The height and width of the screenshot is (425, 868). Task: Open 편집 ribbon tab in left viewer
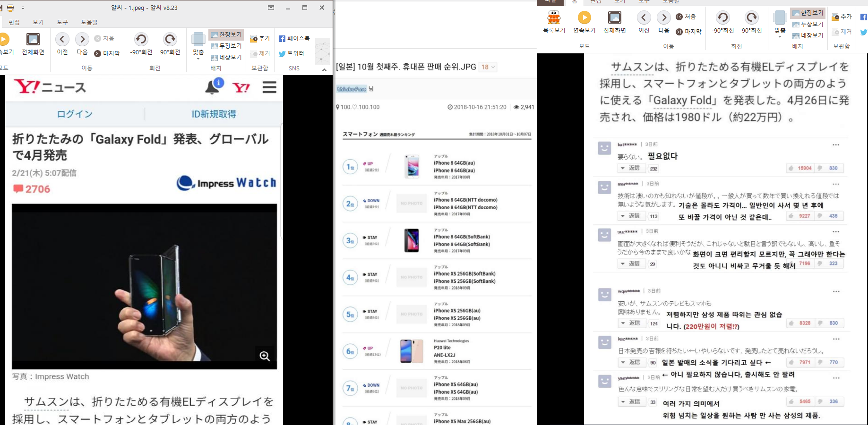coord(14,22)
